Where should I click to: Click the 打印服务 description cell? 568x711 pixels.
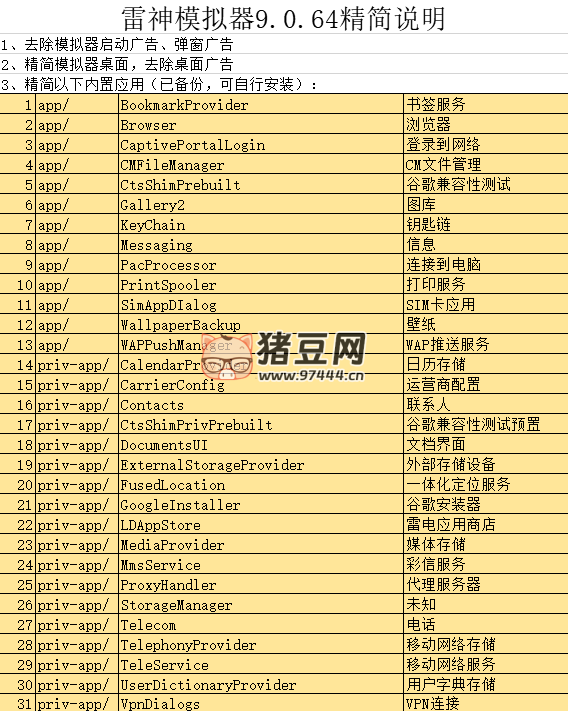point(486,284)
